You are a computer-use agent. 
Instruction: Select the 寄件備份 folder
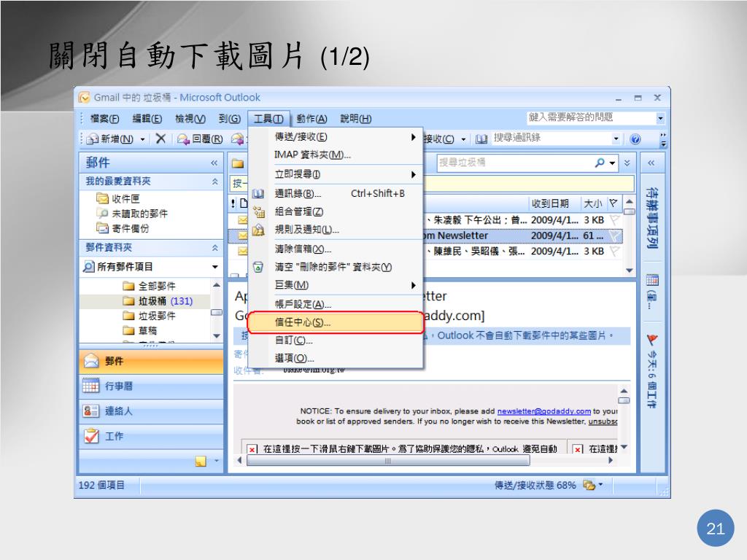[x=123, y=228]
